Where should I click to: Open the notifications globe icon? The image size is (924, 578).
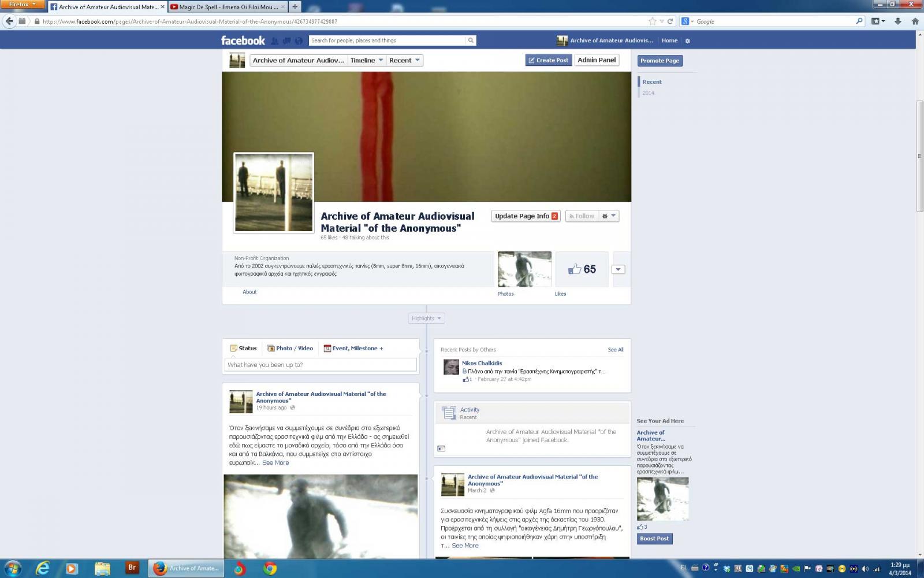click(299, 40)
